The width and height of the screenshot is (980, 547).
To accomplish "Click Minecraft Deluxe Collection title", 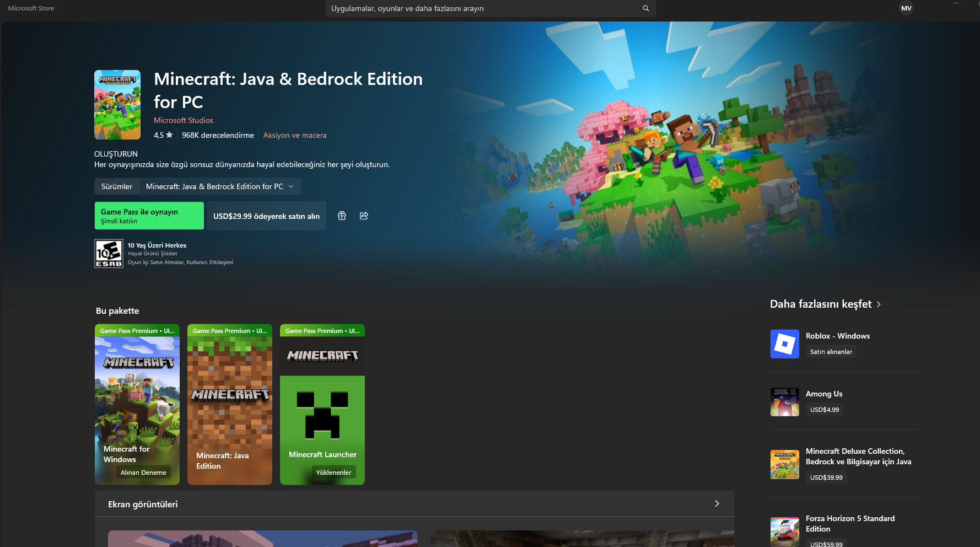I will tap(859, 457).
